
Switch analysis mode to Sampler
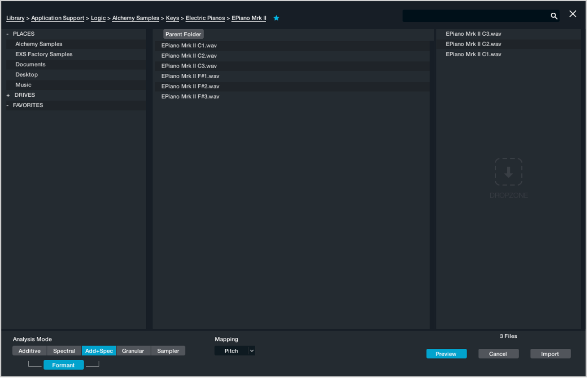pos(168,351)
